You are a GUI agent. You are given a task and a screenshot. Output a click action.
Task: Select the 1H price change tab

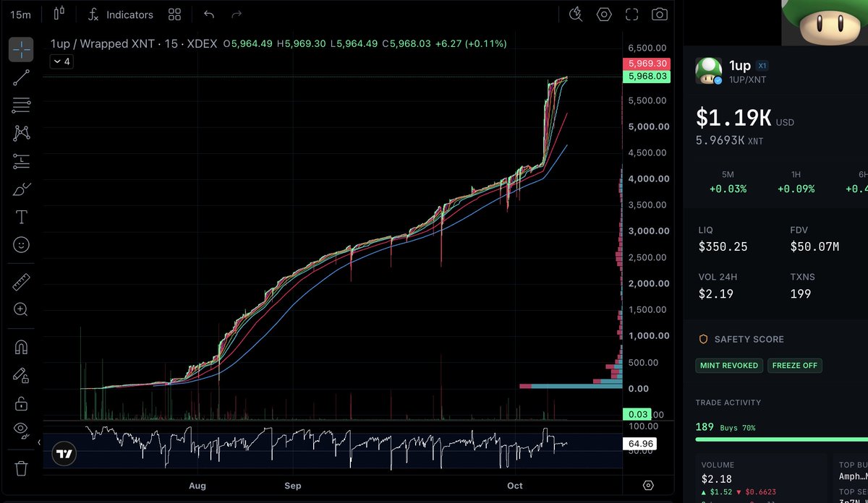coord(796,183)
